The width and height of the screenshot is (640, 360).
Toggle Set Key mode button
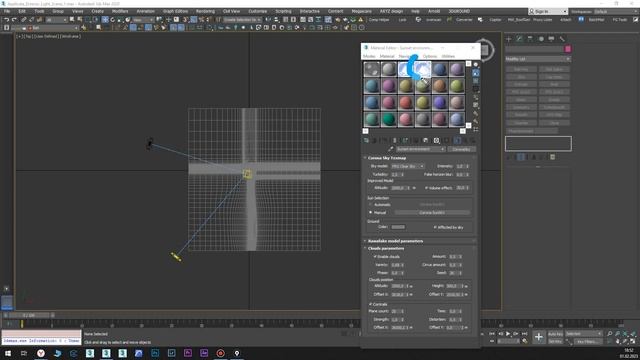click(x=555, y=341)
